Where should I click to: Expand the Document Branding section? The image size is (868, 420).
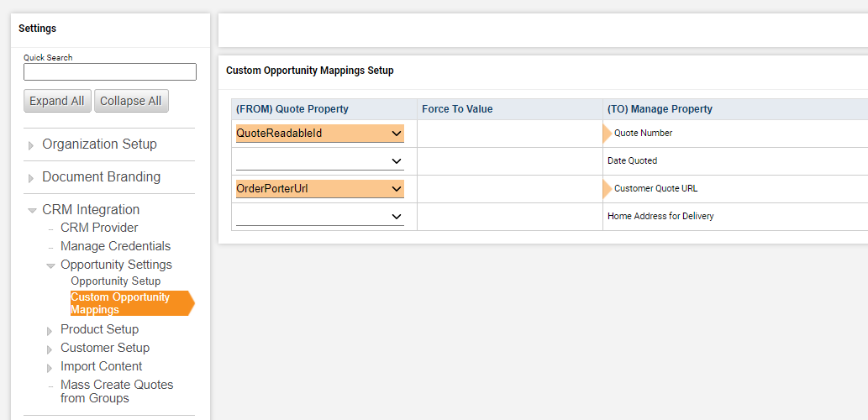pos(32,178)
